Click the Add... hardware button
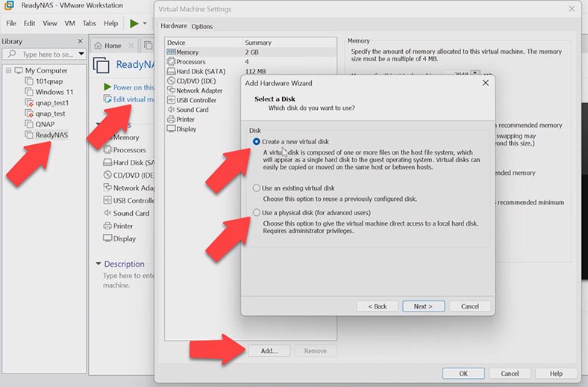The height and width of the screenshot is (387, 588). click(269, 351)
